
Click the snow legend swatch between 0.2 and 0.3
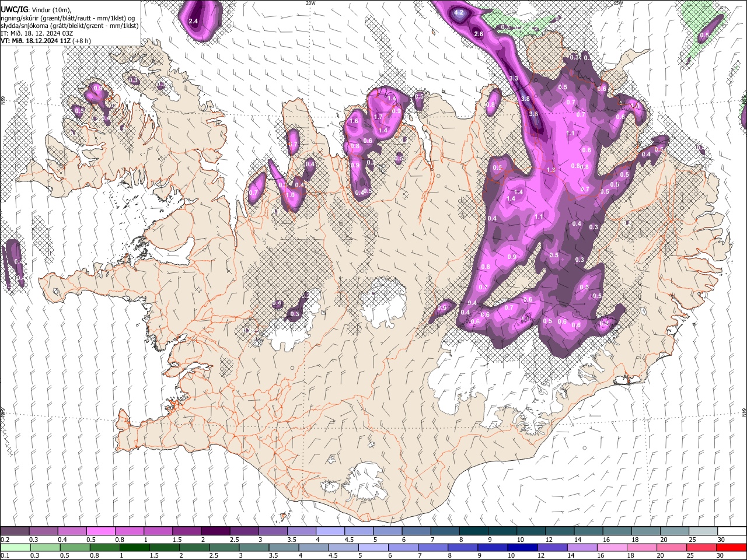point(15,531)
